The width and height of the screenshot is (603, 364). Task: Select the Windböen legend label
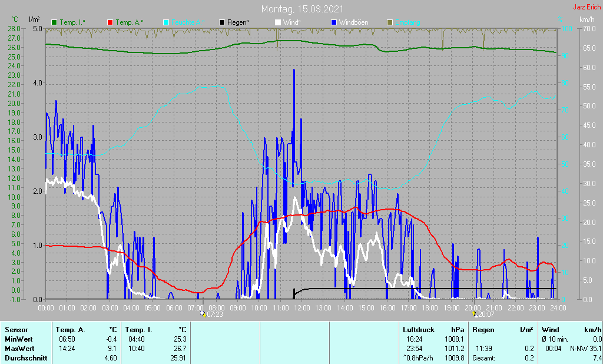click(354, 23)
